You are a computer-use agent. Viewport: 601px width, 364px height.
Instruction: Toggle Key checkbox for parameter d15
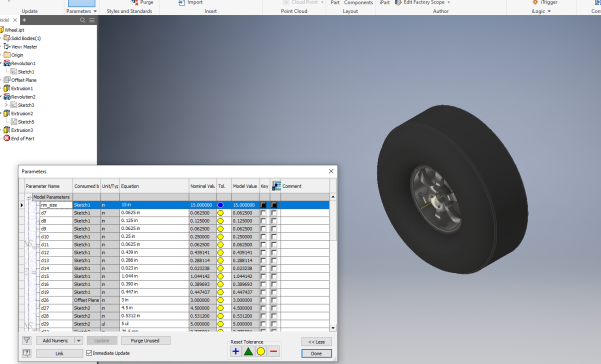coord(263,276)
